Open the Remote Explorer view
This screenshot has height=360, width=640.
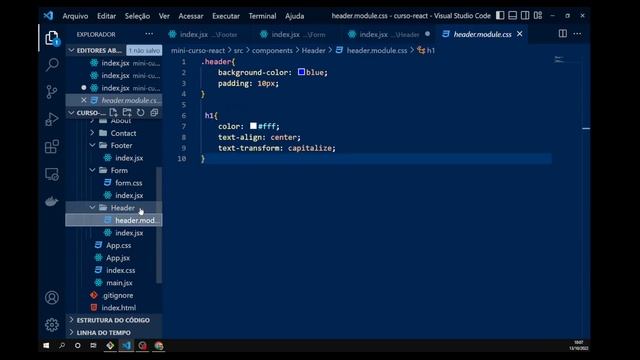[52, 174]
